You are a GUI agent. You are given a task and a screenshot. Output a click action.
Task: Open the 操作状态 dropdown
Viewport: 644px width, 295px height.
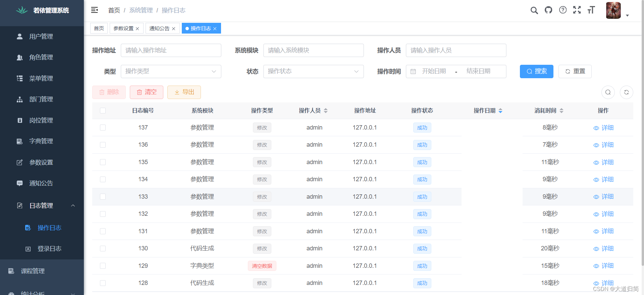click(x=314, y=71)
